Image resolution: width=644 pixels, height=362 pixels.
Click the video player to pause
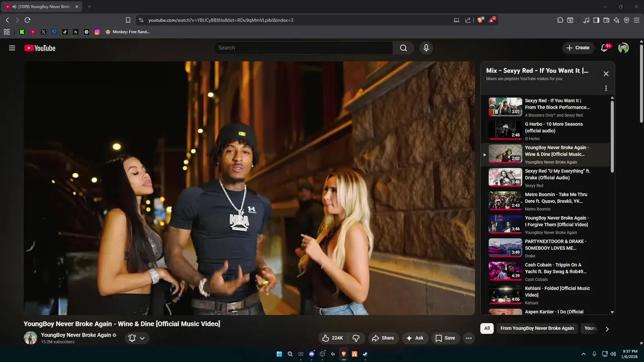[249, 188]
